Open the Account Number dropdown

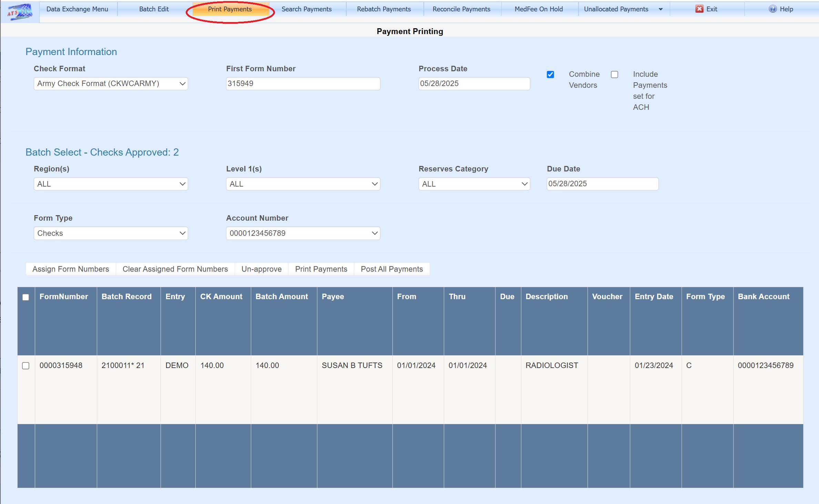click(303, 233)
